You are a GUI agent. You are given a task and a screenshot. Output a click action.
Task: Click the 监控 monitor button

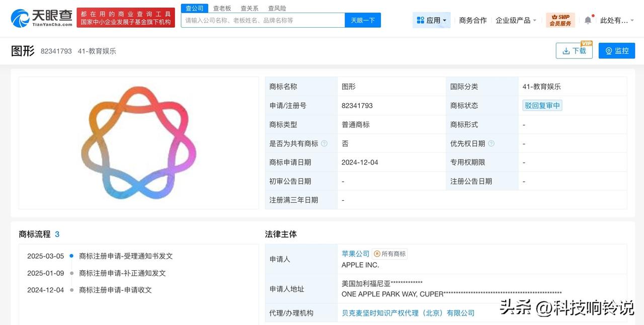coord(617,51)
